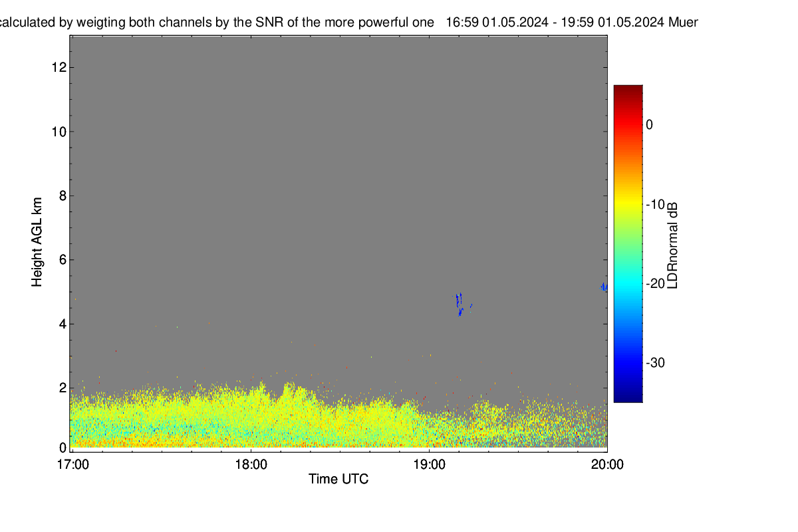Click the 19:00 time axis label

point(430,465)
